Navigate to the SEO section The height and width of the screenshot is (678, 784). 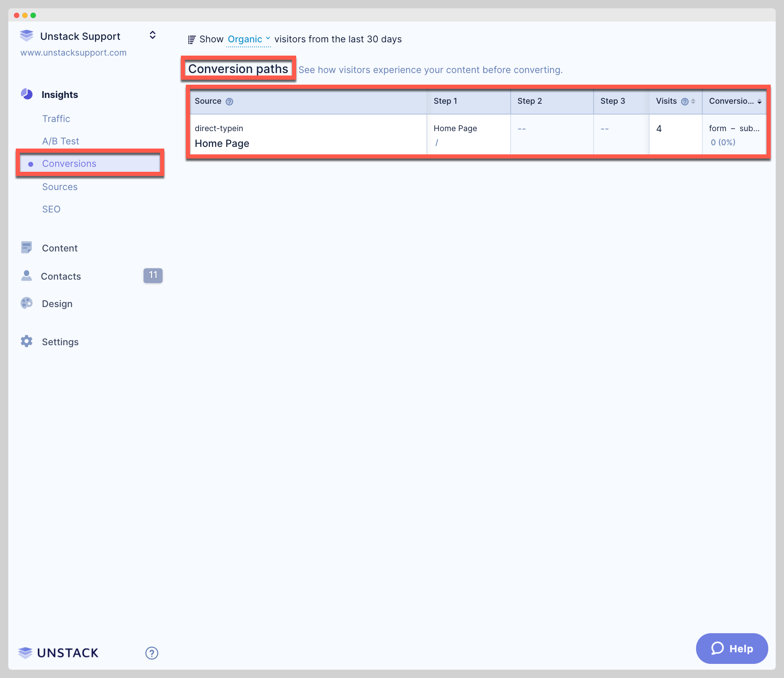click(51, 209)
